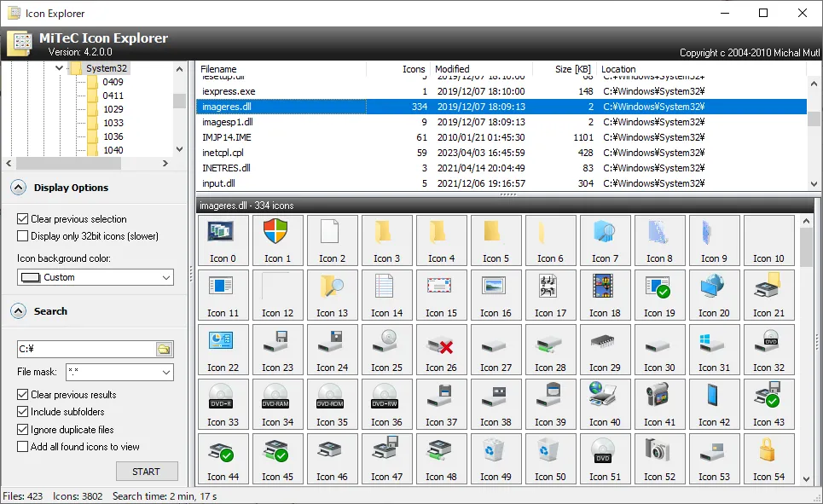Toggle Clear previous selection checkbox
Image resolution: width=823 pixels, height=504 pixels.
click(22, 219)
